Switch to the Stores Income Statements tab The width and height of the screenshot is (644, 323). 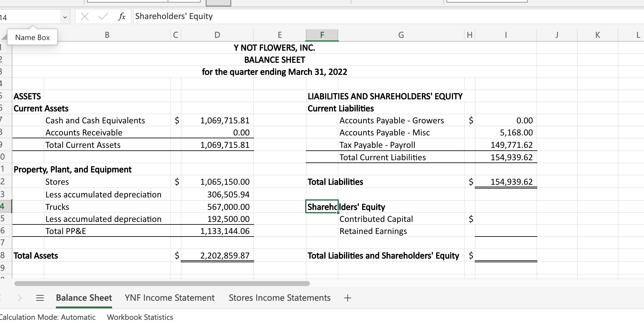click(279, 298)
